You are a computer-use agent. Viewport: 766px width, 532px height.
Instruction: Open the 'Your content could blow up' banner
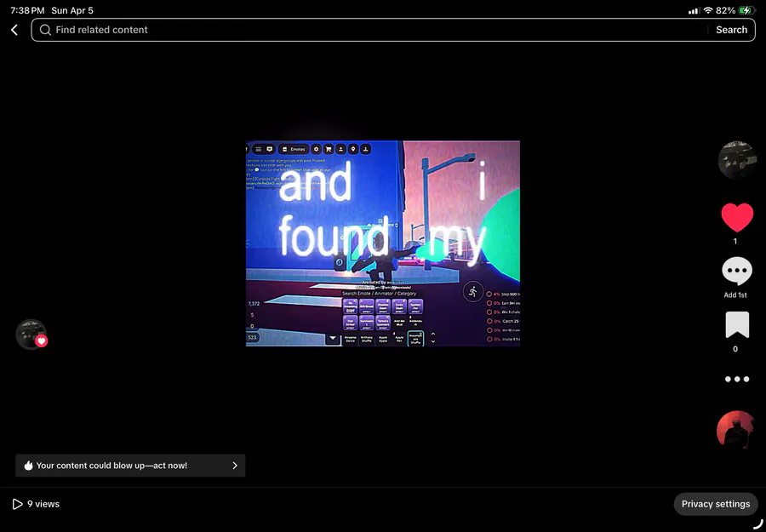pyautogui.click(x=130, y=466)
